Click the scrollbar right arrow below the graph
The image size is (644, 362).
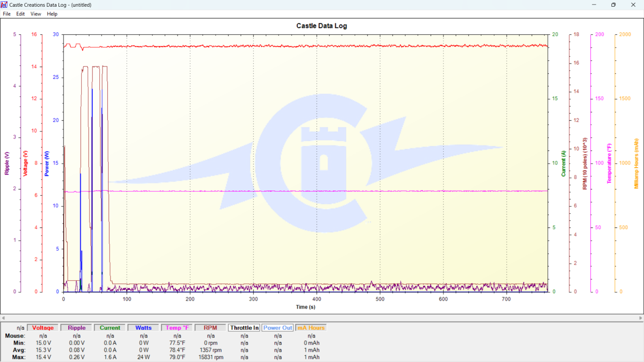tap(640, 317)
